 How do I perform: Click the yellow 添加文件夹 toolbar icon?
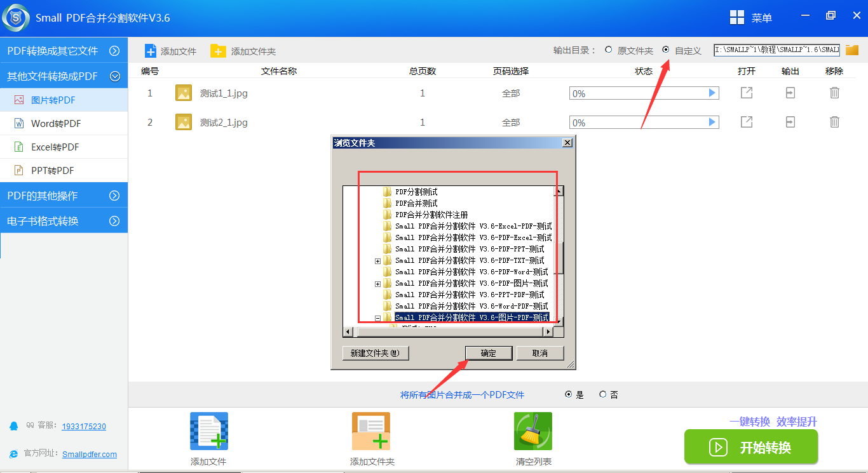coord(218,51)
